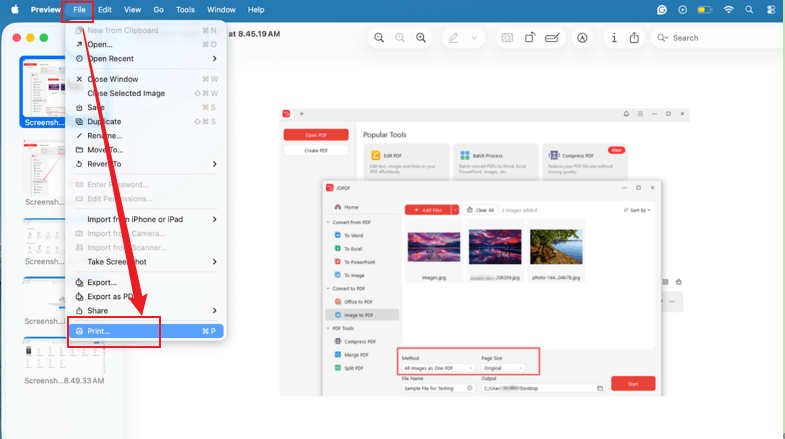Screen dimensions: 785x439
Task: Click the battery status icon
Action: click(x=704, y=10)
